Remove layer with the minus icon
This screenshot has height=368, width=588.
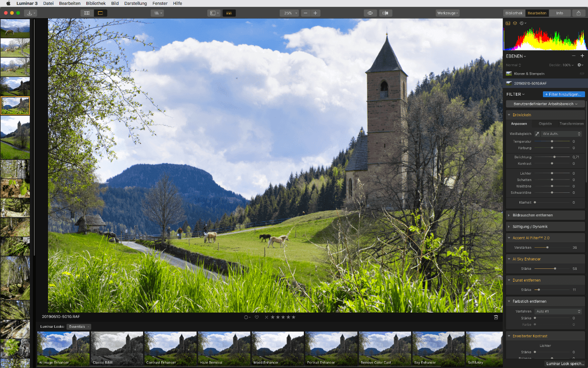(574, 56)
